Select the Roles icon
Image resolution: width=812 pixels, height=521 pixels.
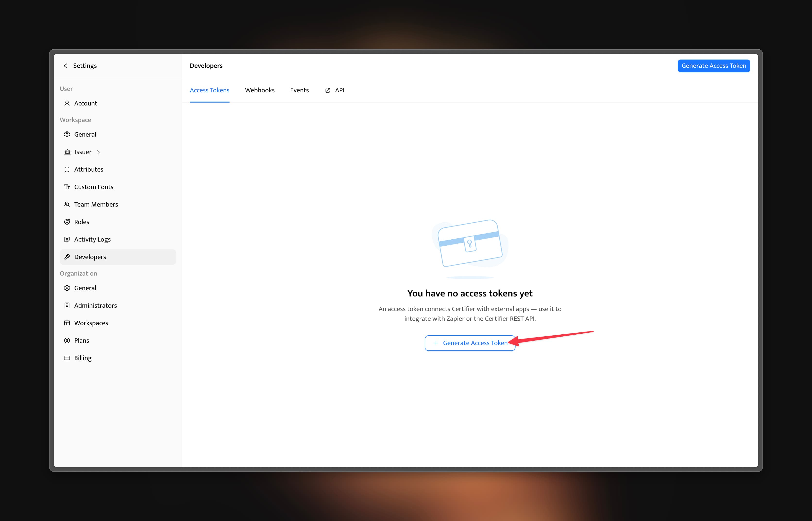point(67,222)
